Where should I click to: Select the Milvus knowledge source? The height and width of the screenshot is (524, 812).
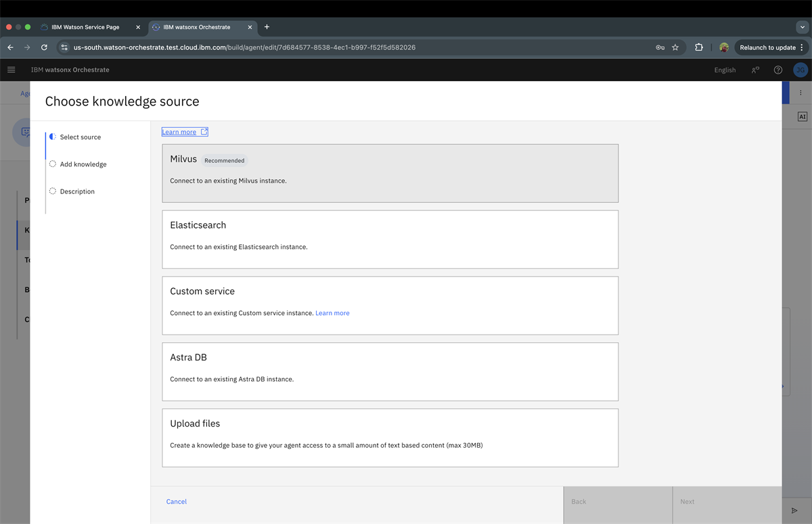point(390,173)
